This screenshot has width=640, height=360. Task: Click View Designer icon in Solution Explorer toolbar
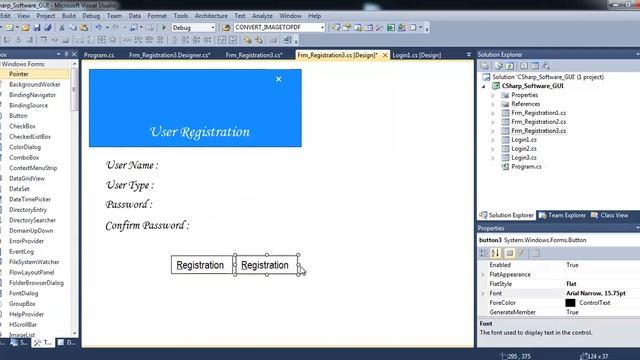coord(534,66)
